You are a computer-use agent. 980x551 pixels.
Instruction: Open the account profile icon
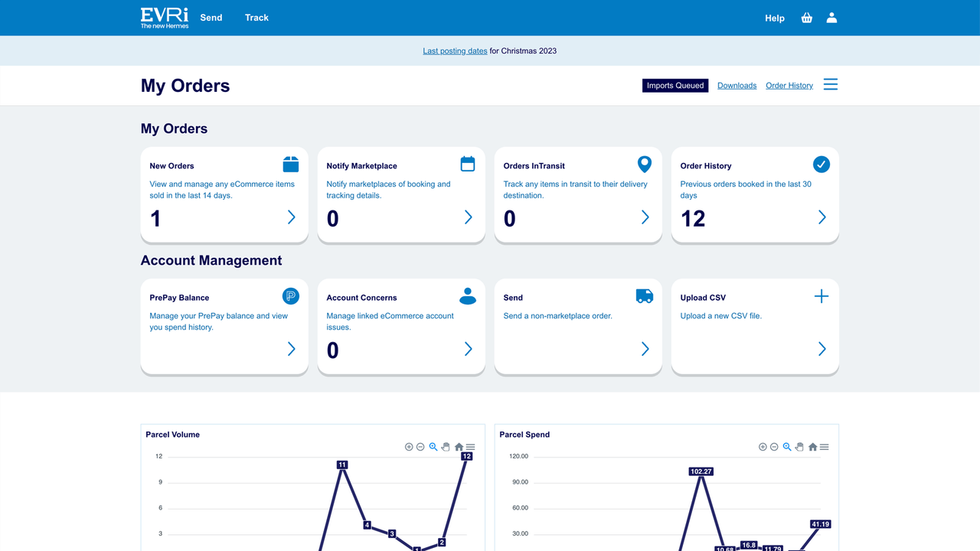(831, 18)
